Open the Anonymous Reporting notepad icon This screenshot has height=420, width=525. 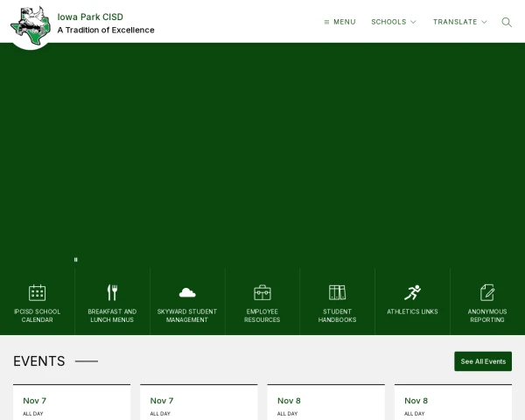[x=487, y=293]
